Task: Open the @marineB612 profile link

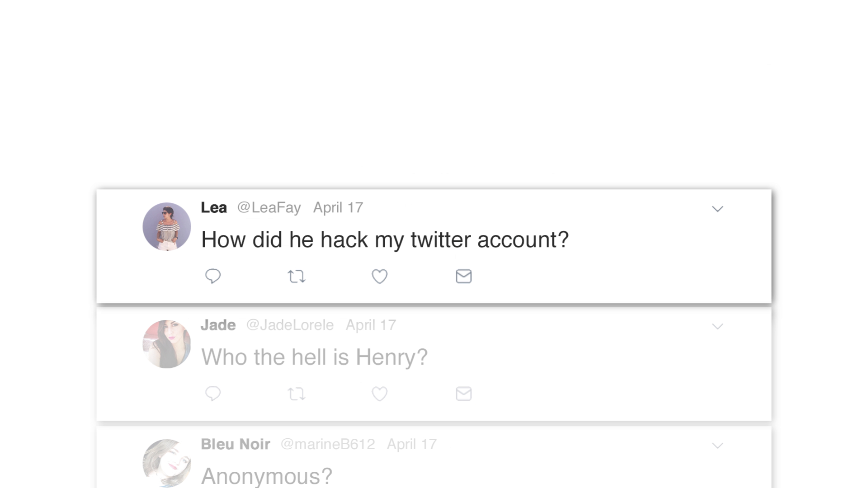Action: [328, 444]
